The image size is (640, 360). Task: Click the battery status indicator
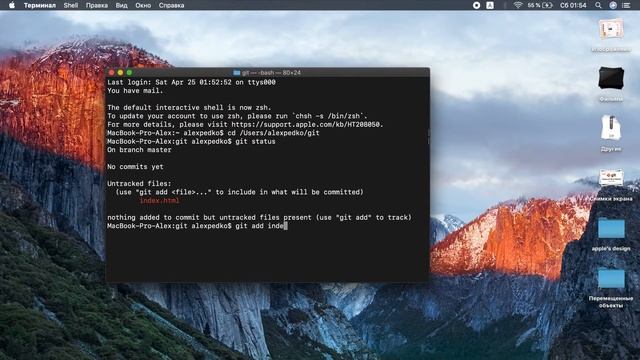coord(540,5)
